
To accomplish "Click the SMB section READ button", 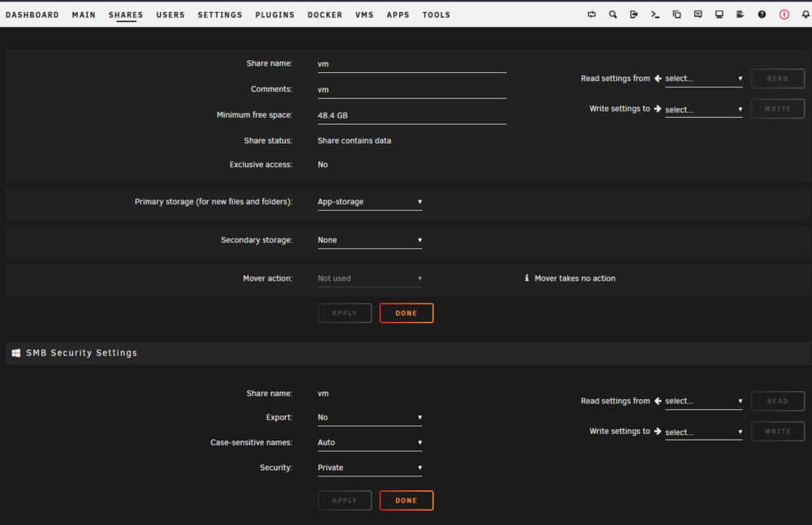I will tap(777, 402).
